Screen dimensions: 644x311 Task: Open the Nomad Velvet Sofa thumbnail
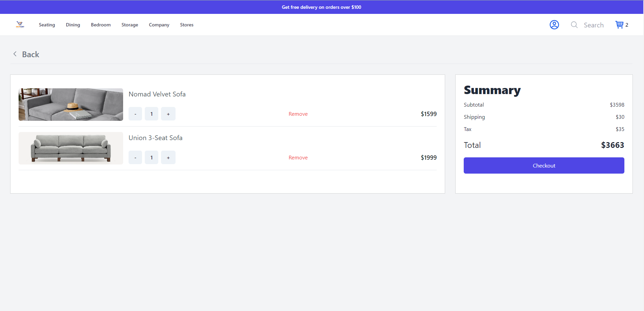[71, 105]
